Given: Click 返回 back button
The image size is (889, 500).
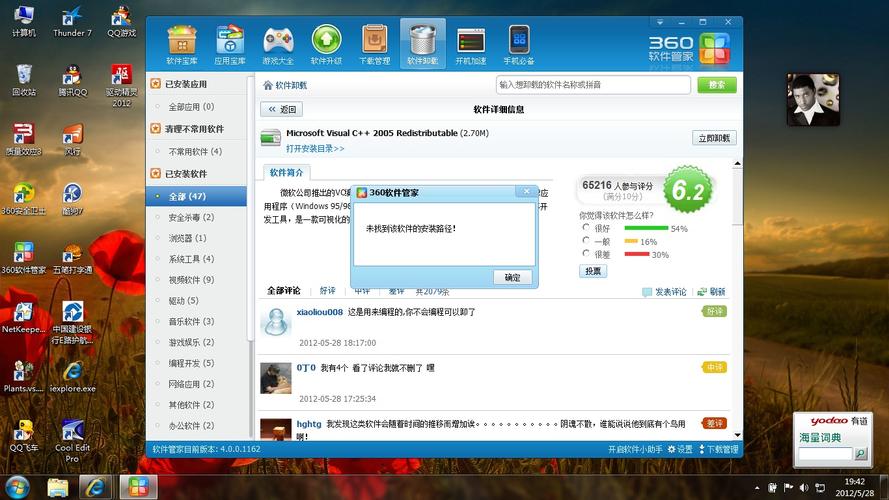Looking at the screenshot, I should (282, 109).
